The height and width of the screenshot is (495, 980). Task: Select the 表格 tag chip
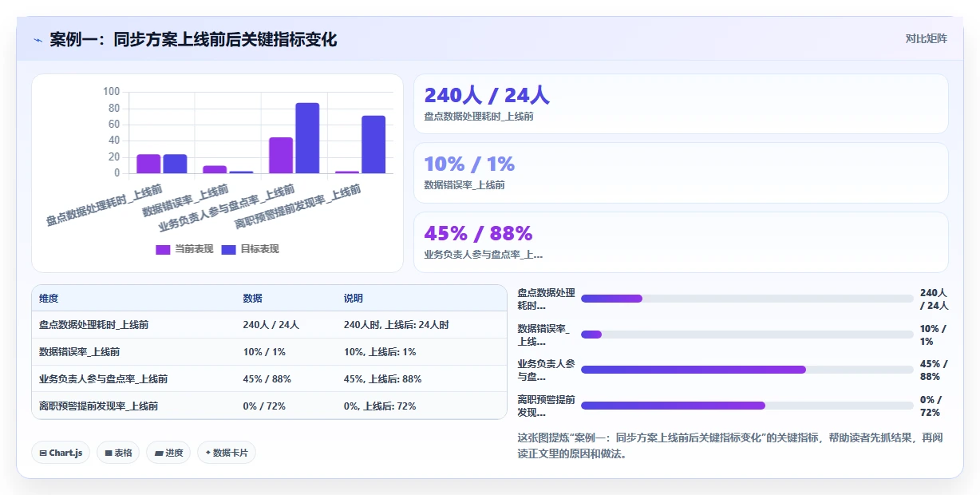point(118,453)
